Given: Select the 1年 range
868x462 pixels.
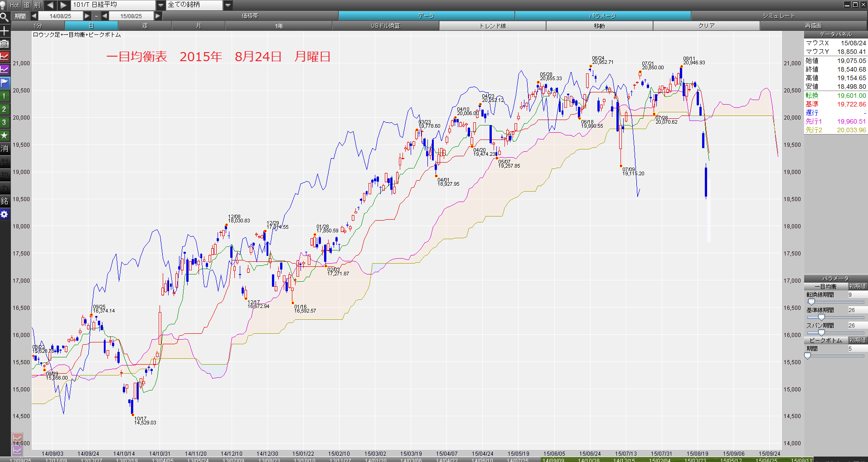Looking at the screenshot, I should click(x=279, y=26).
